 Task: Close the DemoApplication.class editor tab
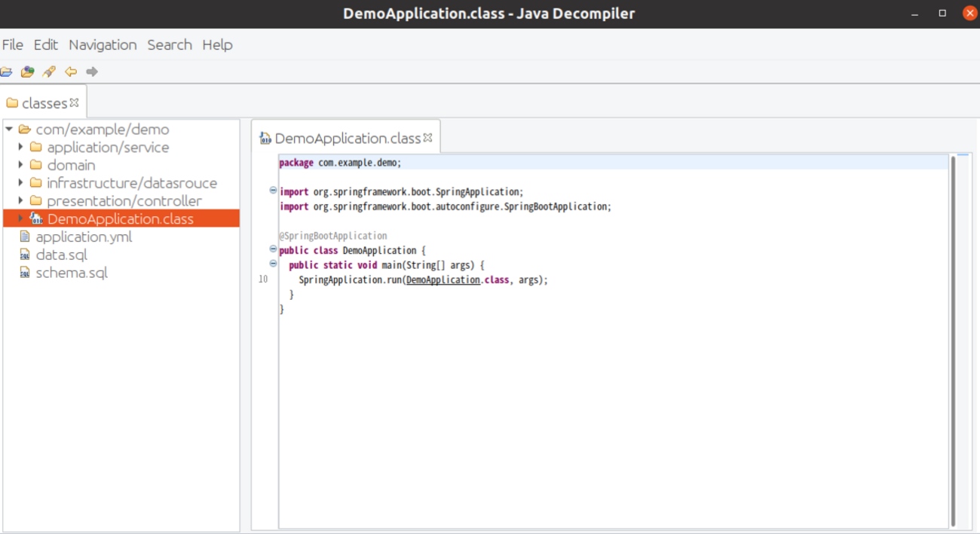(428, 138)
